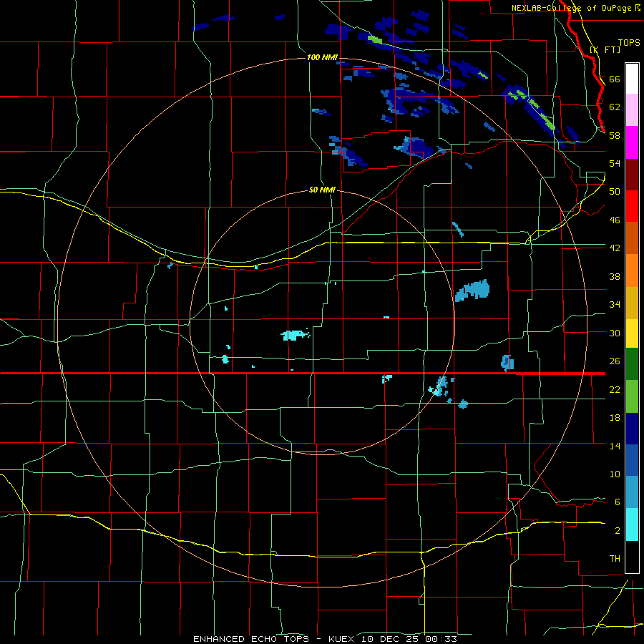Click the '50' legend scale value
Screen dimensions: 644x644
pos(615,192)
